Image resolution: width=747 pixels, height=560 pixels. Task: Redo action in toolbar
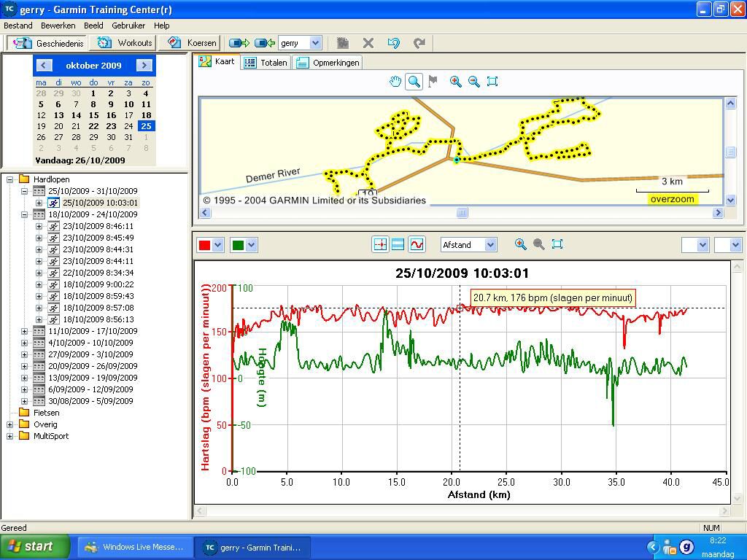coord(419,43)
